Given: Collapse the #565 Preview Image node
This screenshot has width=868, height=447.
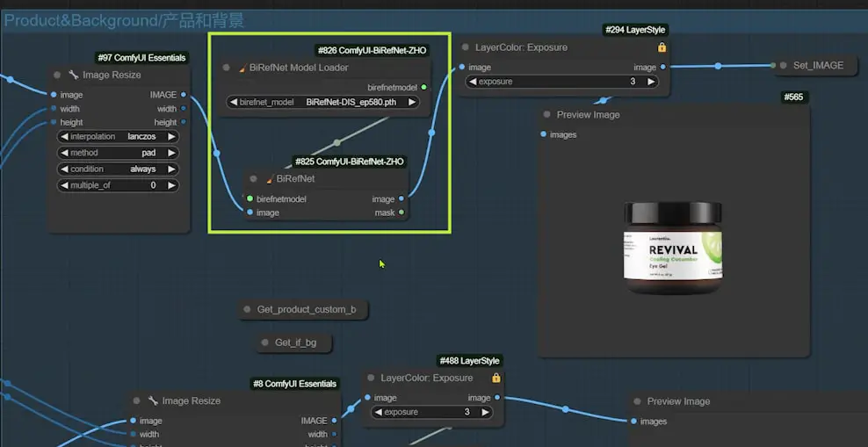Looking at the screenshot, I should tap(547, 114).
